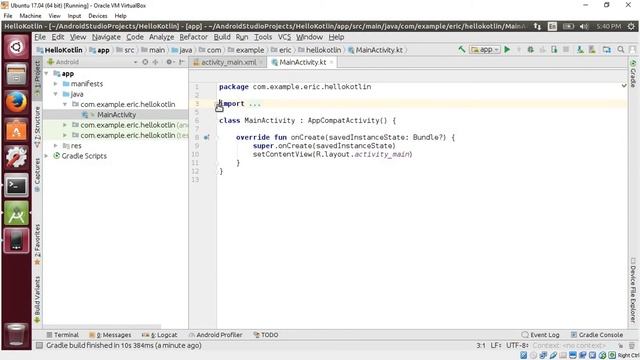This screenshot has width=640, height=360.
Task: Open Ubuntu Software icon in dock
Action: tap(16, 130)
